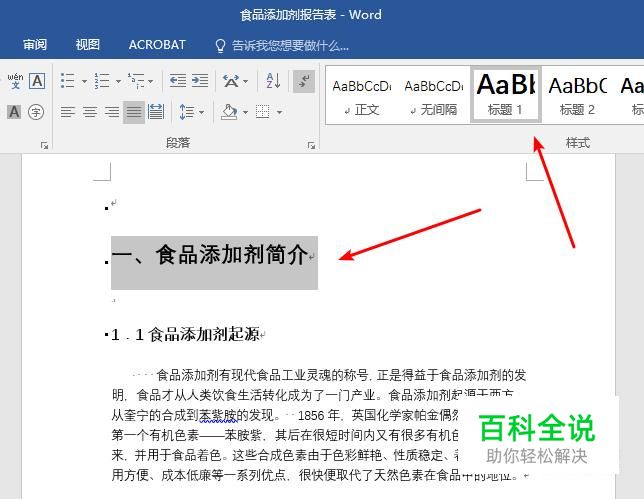The height and width of the screenshot is (499, 644).
Task: Click the line spacing icon
Action: coord(187,112)
